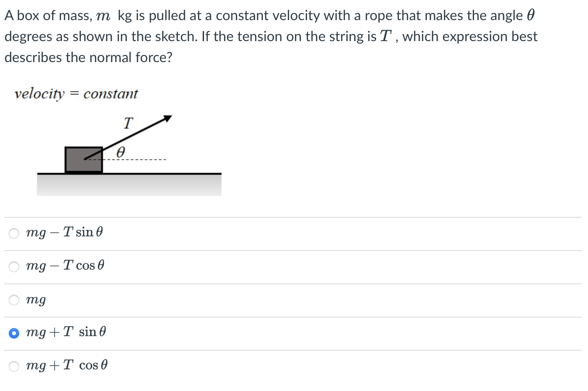Click the answer text mg − T sin θ
The image size is (588, 391).
pos(64,233)
